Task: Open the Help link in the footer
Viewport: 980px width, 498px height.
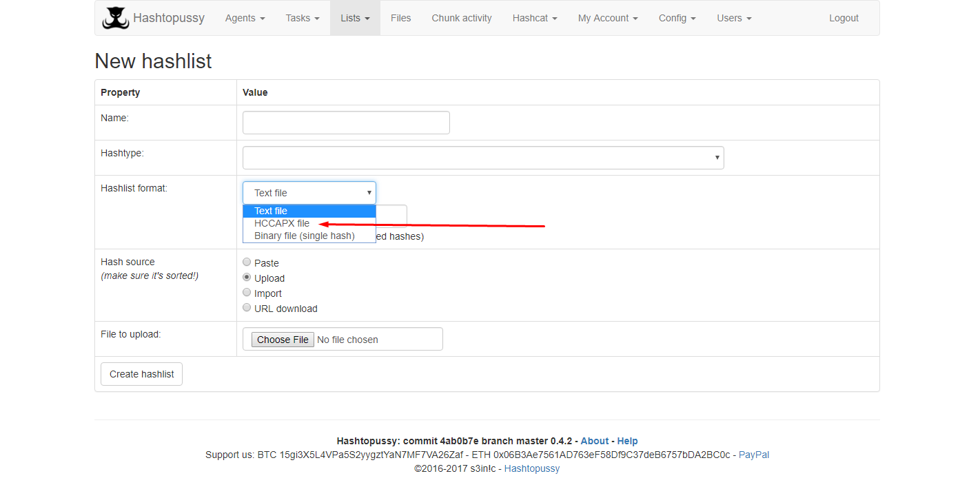Action: tap(627, 441)
